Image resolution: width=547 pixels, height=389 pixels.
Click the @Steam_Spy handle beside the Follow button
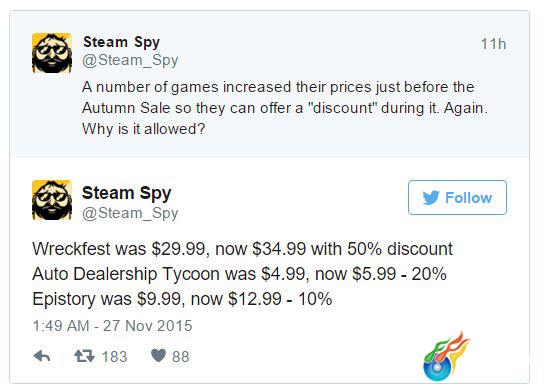tap(130, 213)
